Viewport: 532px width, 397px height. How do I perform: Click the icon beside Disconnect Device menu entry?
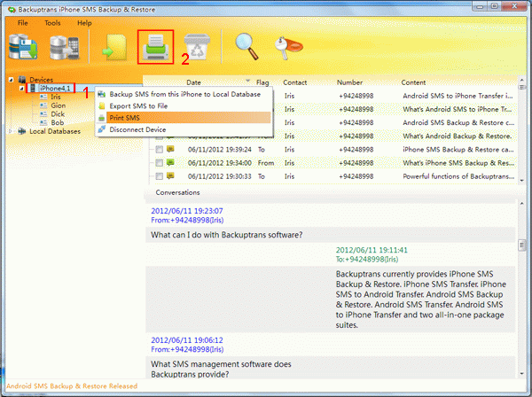tap(101, 129)
